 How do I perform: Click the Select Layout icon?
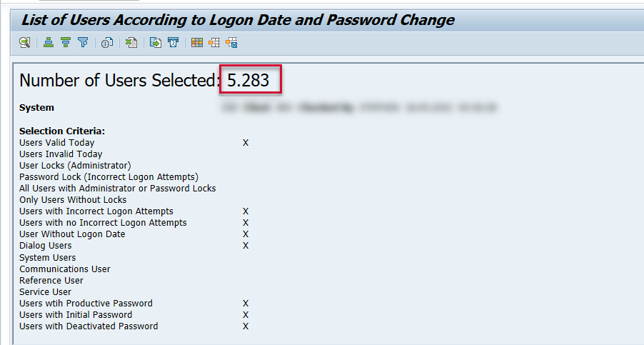tap(214, 43)
